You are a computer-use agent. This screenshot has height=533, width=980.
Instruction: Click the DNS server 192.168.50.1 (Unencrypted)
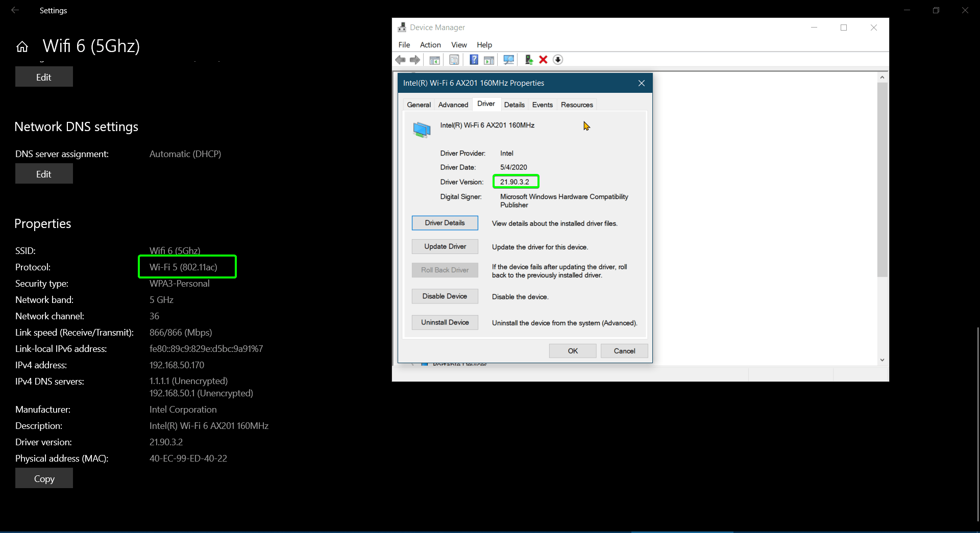click(x=201, y=393)
